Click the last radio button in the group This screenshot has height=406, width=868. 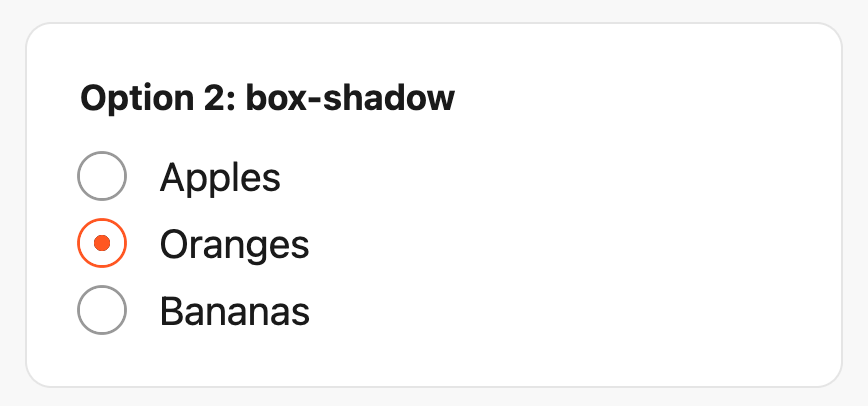pos(101,310)
